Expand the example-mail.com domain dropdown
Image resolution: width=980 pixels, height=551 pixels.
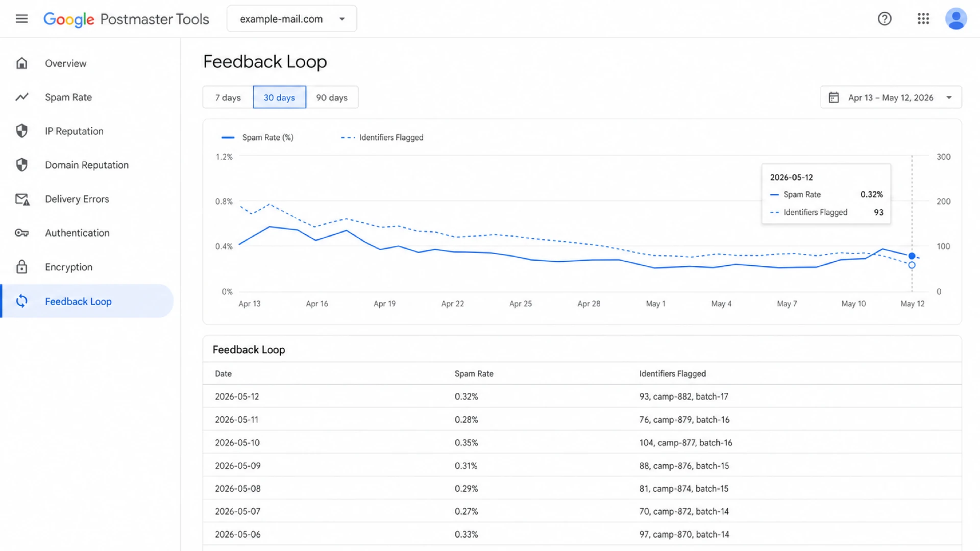click(291, 19)
